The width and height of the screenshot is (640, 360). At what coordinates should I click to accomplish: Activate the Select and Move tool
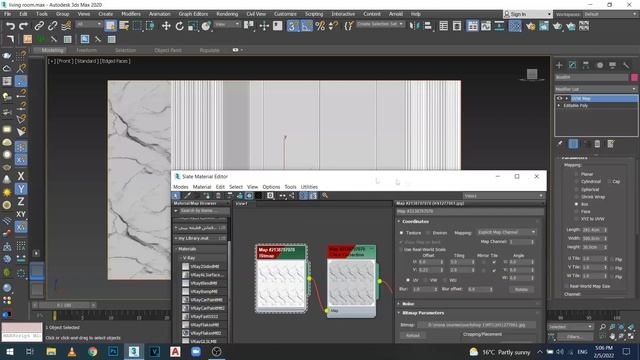coord(166,26)
